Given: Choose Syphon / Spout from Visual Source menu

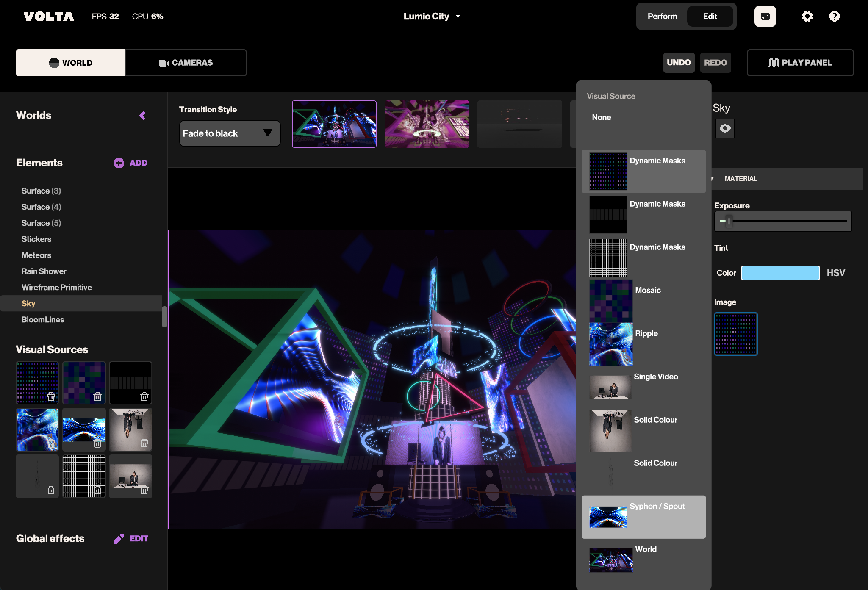Looking at the screenshot, I should (643, 517).
